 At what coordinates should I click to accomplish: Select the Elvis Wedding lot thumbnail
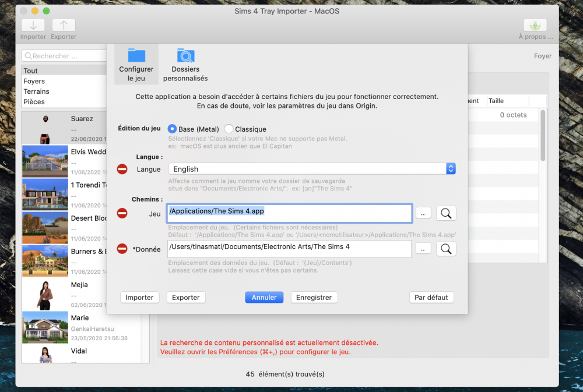pyautogui.click(x=45, y=161)
